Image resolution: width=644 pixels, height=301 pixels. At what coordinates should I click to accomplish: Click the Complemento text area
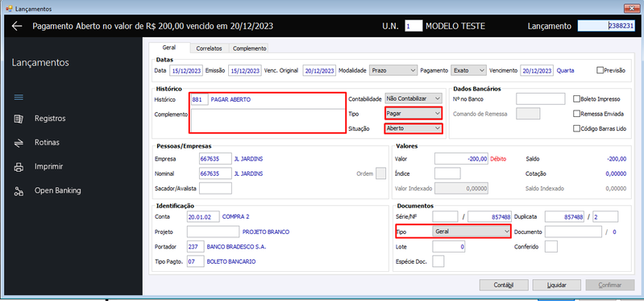[268, 121]
